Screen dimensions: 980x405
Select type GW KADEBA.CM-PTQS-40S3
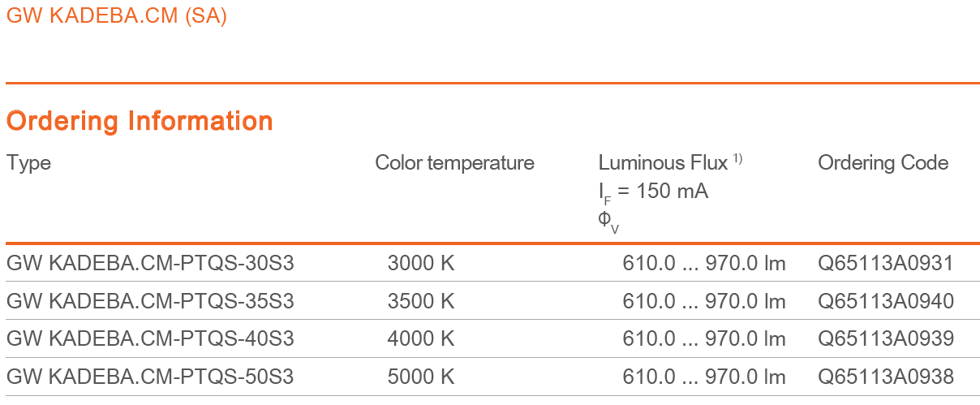point(150,338)
